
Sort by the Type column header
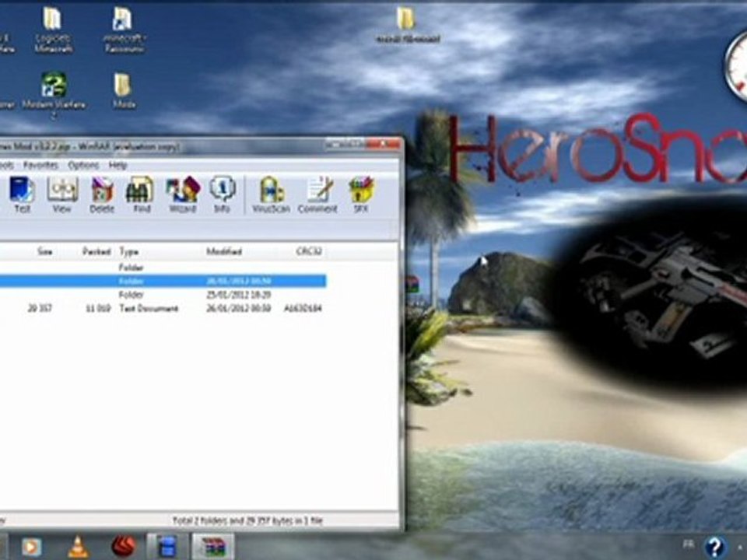[x=128, y=251]
